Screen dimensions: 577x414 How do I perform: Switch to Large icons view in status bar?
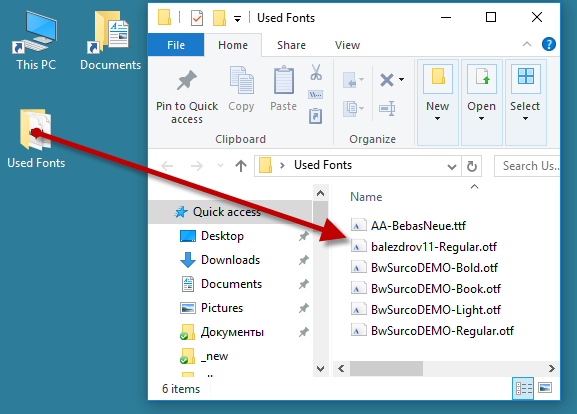point(545,388)
